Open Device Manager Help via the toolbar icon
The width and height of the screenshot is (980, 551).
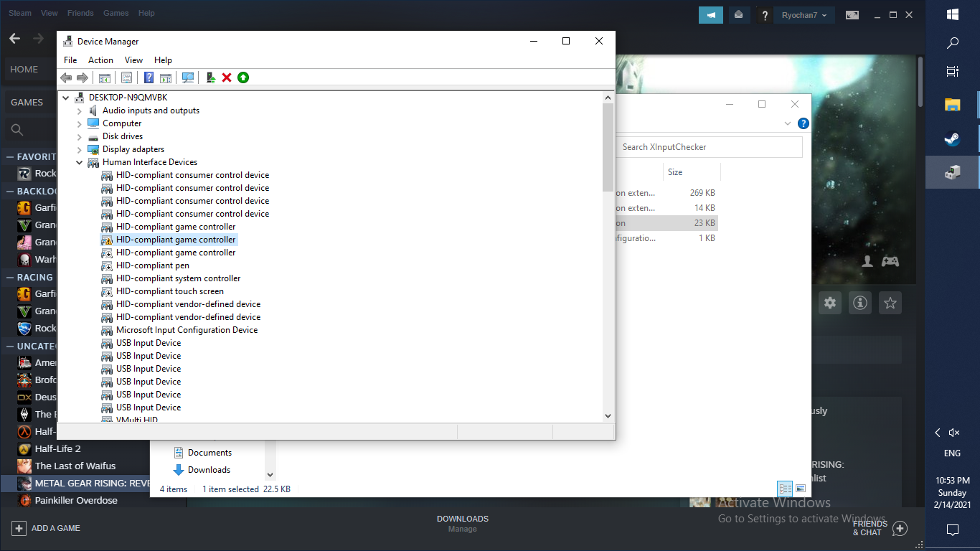click(147, 77)
